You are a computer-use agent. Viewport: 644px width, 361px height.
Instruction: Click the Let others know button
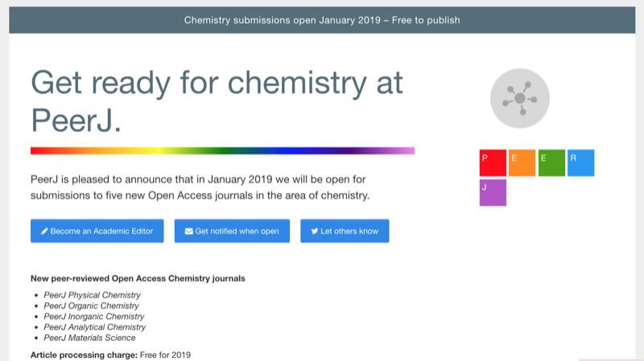tap(345, 231)
